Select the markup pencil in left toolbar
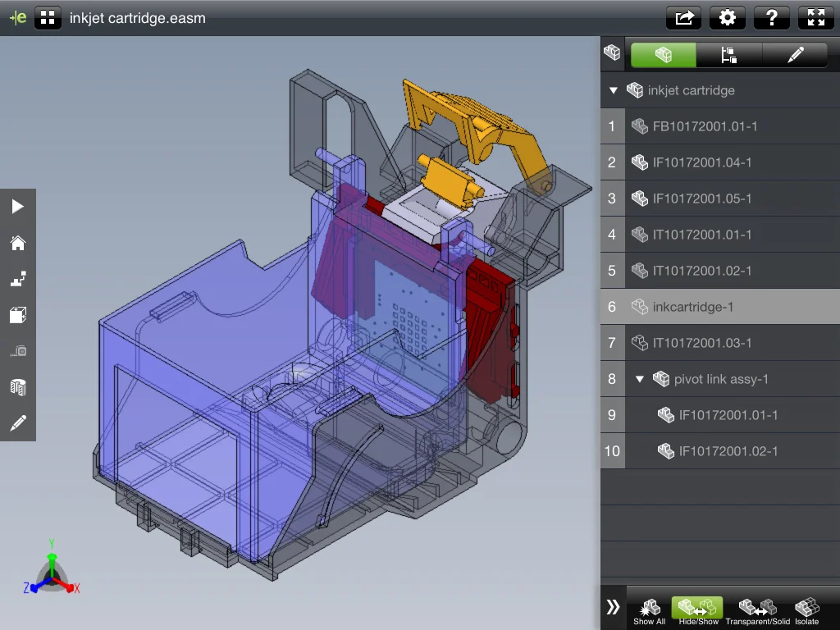Image resolution: width=840 pixels, height=630 pixels. tap(18, 422)
